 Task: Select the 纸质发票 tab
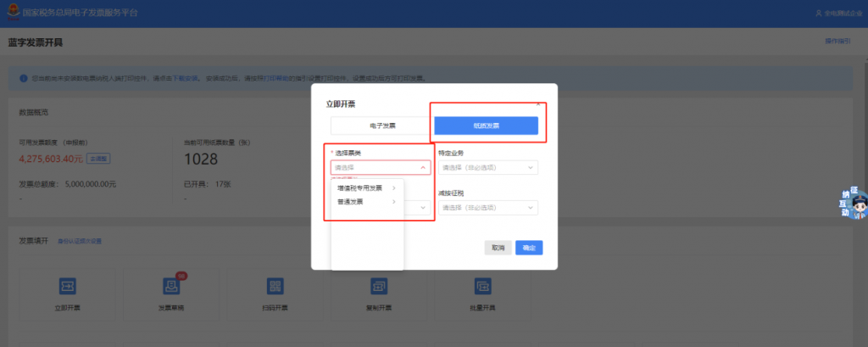coord(486,126)
